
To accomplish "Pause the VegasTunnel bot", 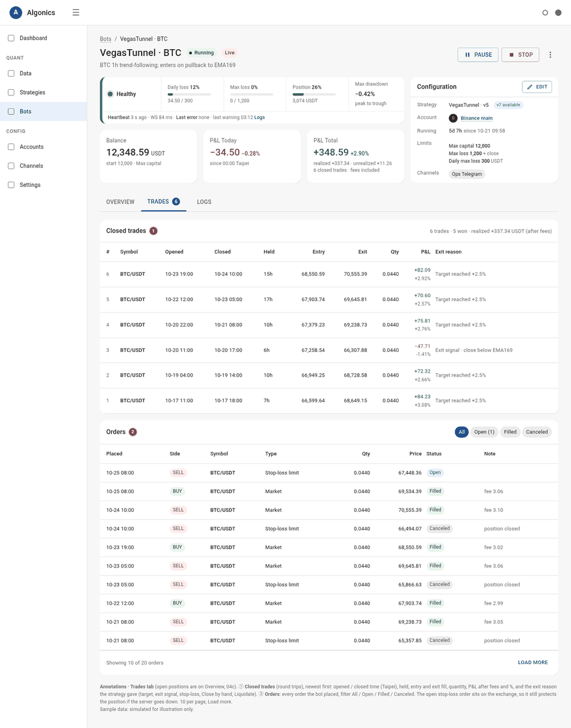I will 478,55.
